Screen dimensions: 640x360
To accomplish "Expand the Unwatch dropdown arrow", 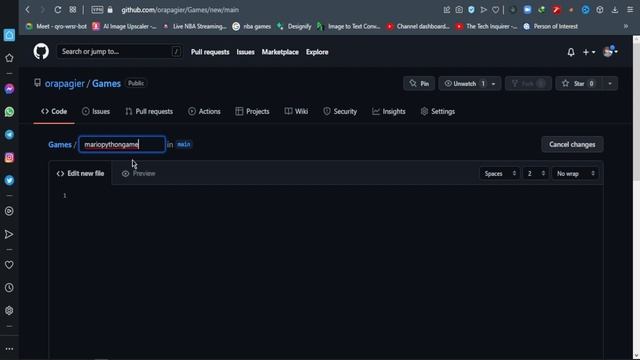I will pos(493,84).
